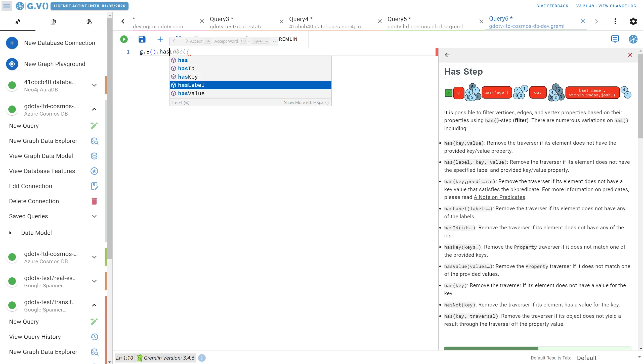The image size is (643, 364).
Task: Close the Query5 tab
Action: coord(481,21)
